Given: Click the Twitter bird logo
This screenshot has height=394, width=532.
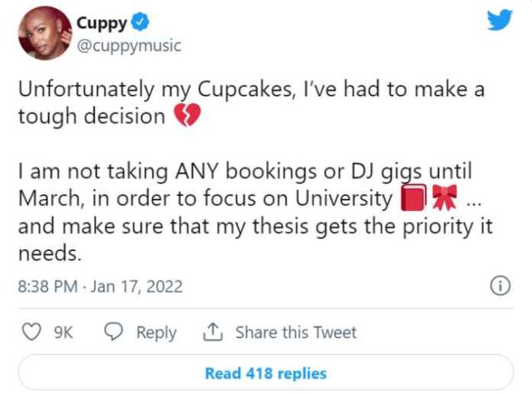Looking at the screenshot, I should click(500, 20).
